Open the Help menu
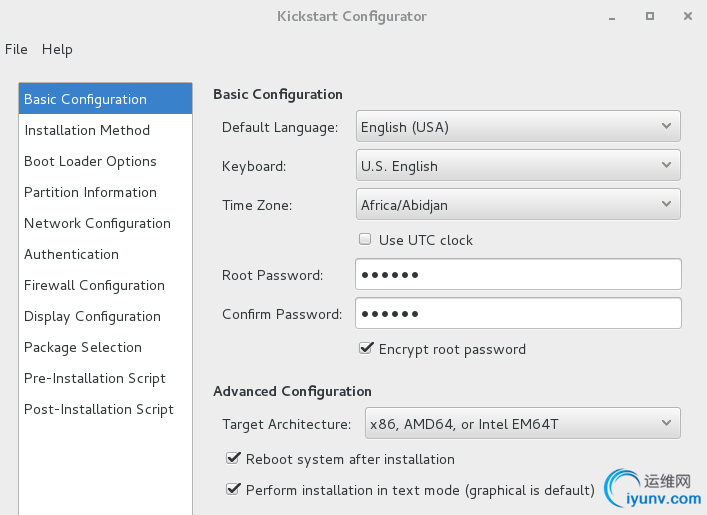This screenshot has width=707, height=515. 57,49
